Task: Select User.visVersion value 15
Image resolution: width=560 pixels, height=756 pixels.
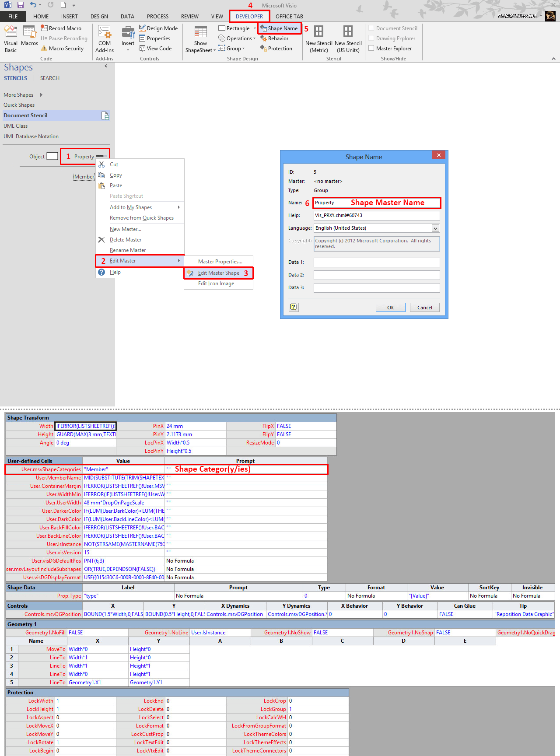Action: [x=123, y=553]
